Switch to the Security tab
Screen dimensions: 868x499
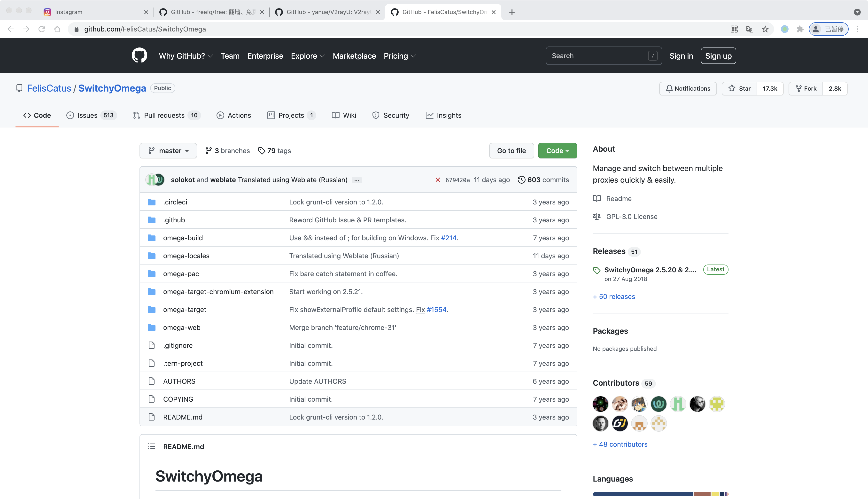click(x=390, y=115)
